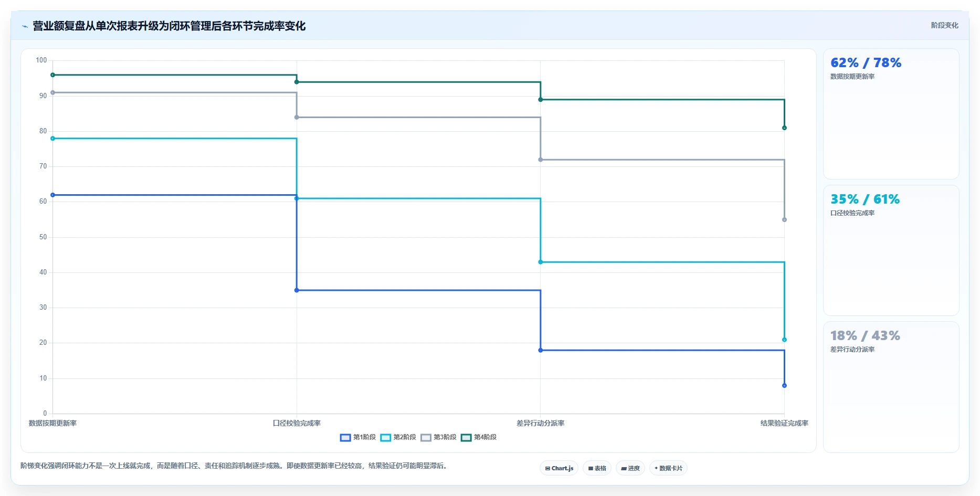The image size is (980, 496).
Task: Select 第1阶段 point at 数据按期更新率 (62)
Action: [52, 195]
